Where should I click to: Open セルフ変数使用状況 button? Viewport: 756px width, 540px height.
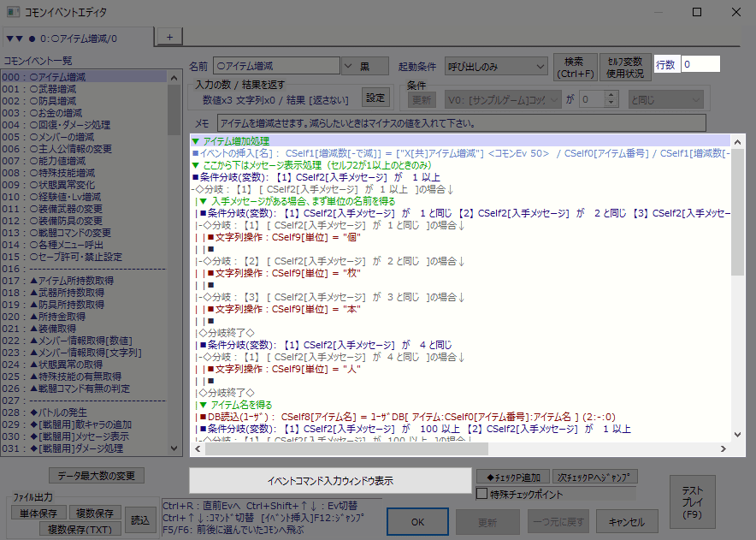pos(625,67)
